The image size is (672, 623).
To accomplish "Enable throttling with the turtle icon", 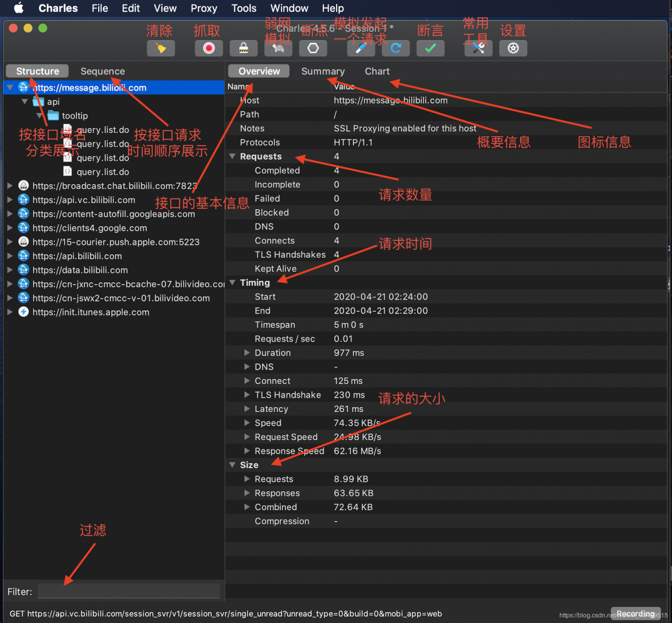I will tap(278, 48).
